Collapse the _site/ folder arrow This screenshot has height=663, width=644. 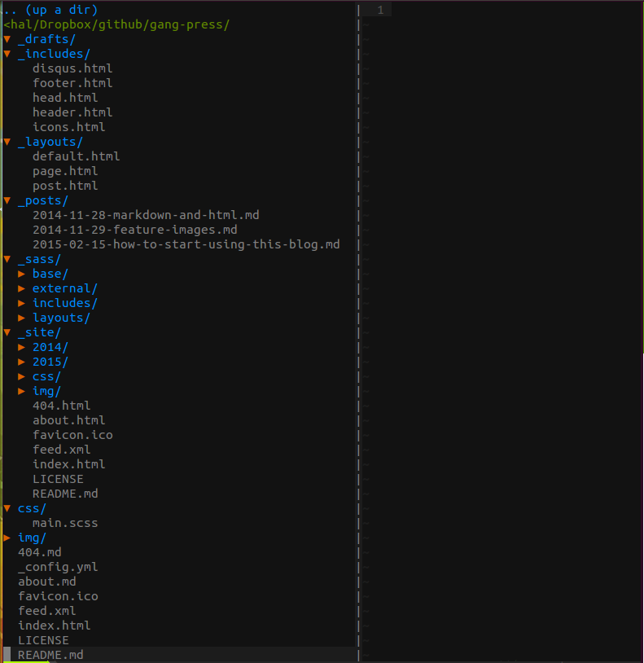pos(7,332)
